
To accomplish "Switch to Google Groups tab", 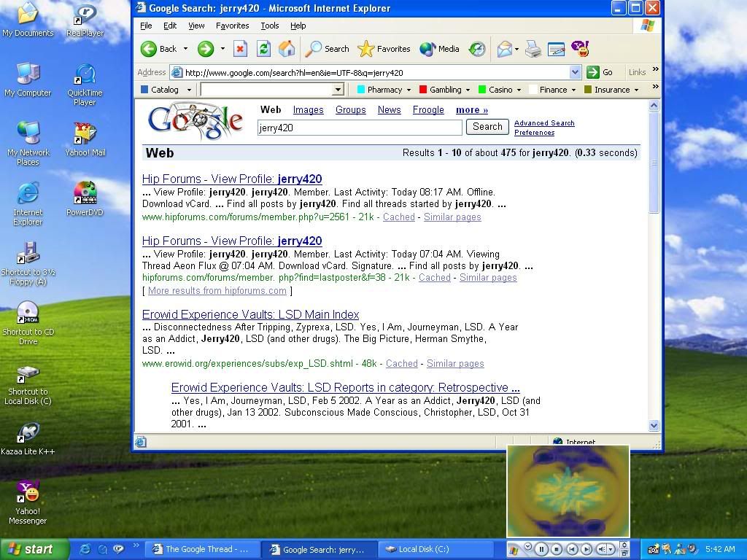I will (351, 110).
